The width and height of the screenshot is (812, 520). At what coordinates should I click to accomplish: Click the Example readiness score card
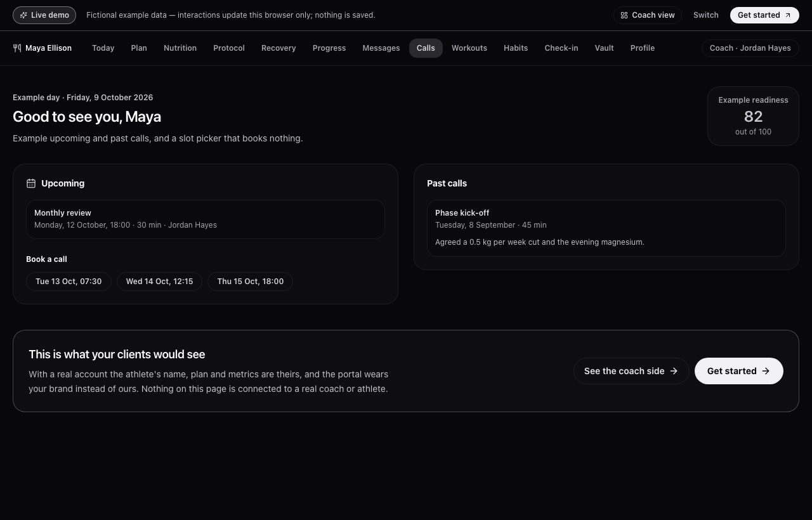[x=753, y=116]
